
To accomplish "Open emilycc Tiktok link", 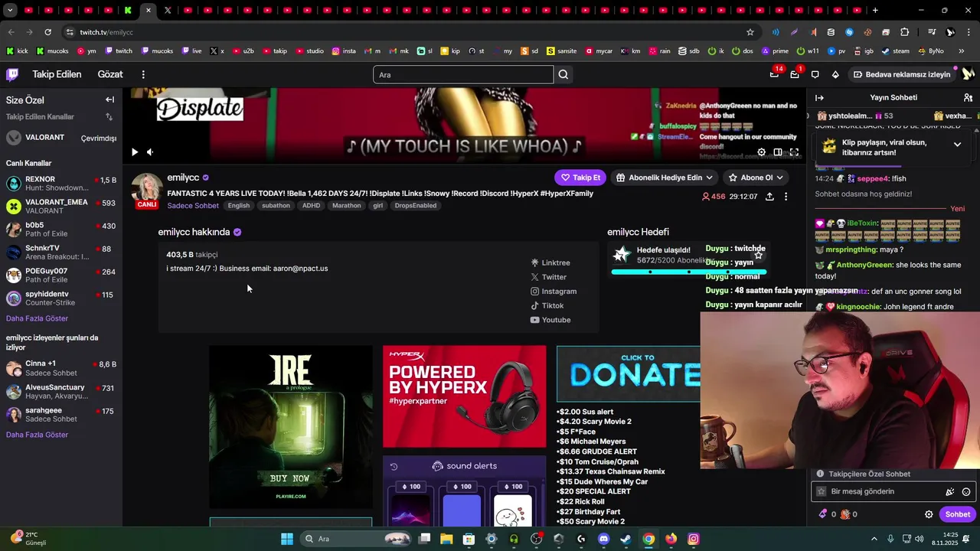I will click(547, 305).
